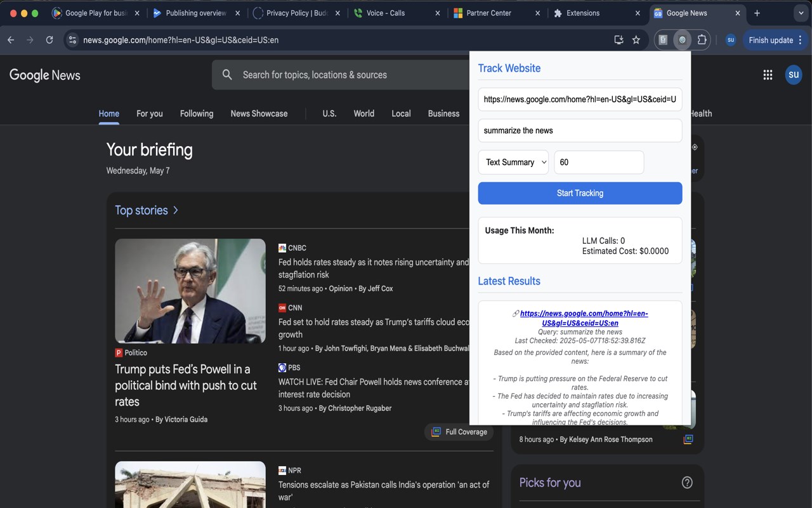The height and width of the screenshot is (508, 812).
Task: Go to U.S. news section
Action: [x=329, y=114]
